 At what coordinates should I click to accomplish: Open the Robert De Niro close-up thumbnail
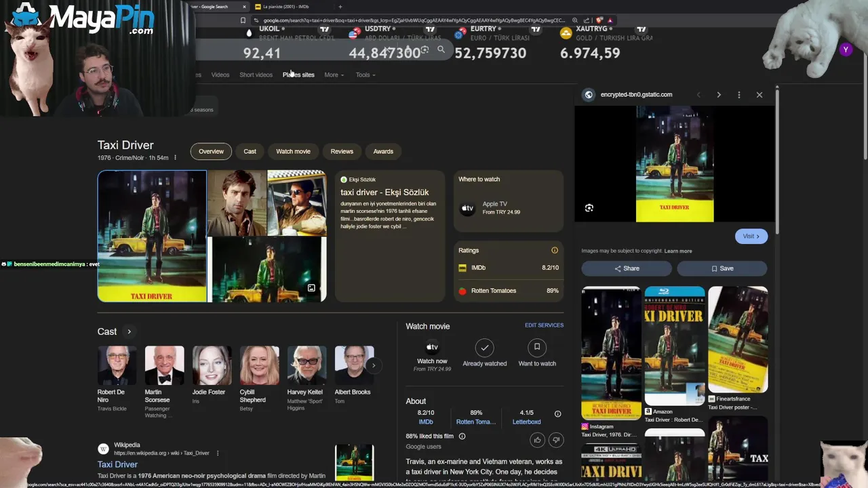(237, 203)
